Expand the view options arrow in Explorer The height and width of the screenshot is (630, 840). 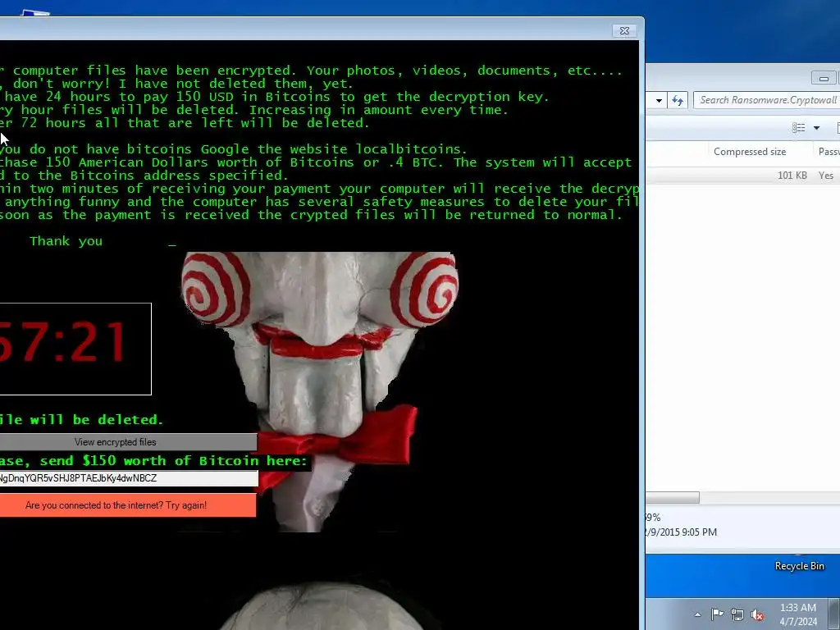tap(816, 128)
